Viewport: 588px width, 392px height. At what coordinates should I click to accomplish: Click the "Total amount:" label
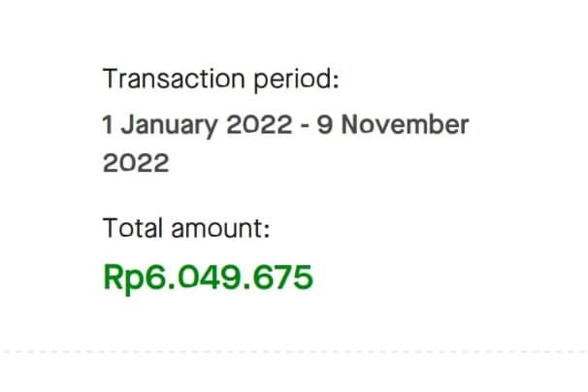click(185, 230)
